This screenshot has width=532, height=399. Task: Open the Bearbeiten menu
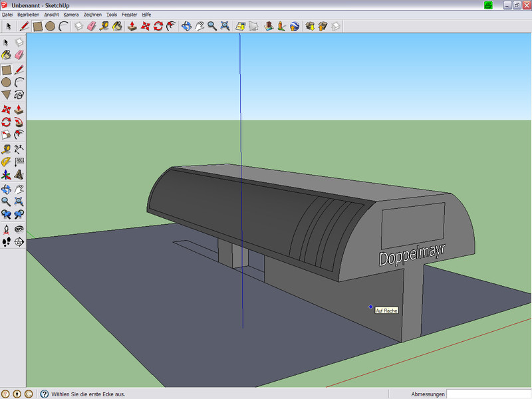click(29, 15)
